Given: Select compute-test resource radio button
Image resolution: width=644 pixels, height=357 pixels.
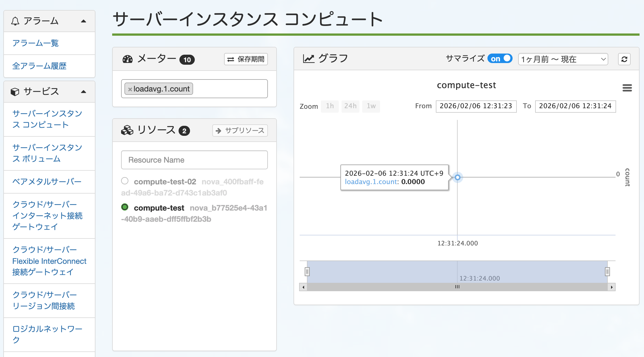Looking at the screenshot, I should pyautogui.click(x=125, y=207).
